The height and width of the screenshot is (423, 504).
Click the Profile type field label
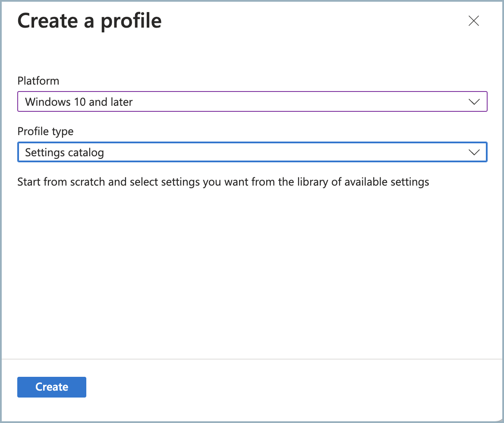click(45, 131)
